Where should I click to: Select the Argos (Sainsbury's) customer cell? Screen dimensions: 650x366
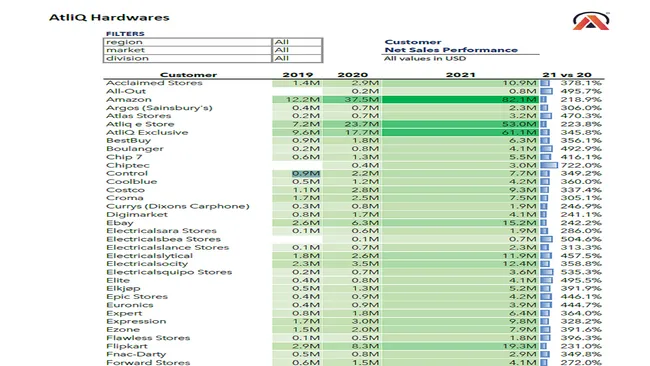[x=159, y=108]
